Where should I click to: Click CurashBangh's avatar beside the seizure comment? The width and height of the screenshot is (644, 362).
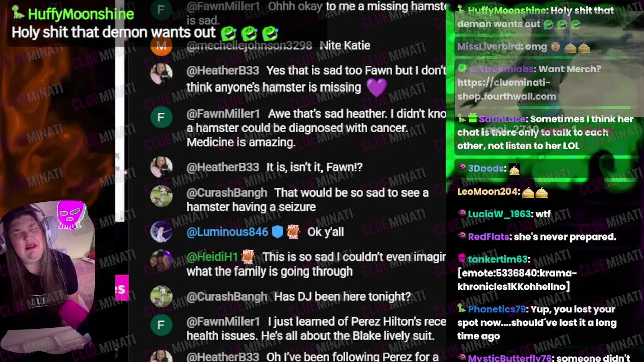(x=161, y=196)
